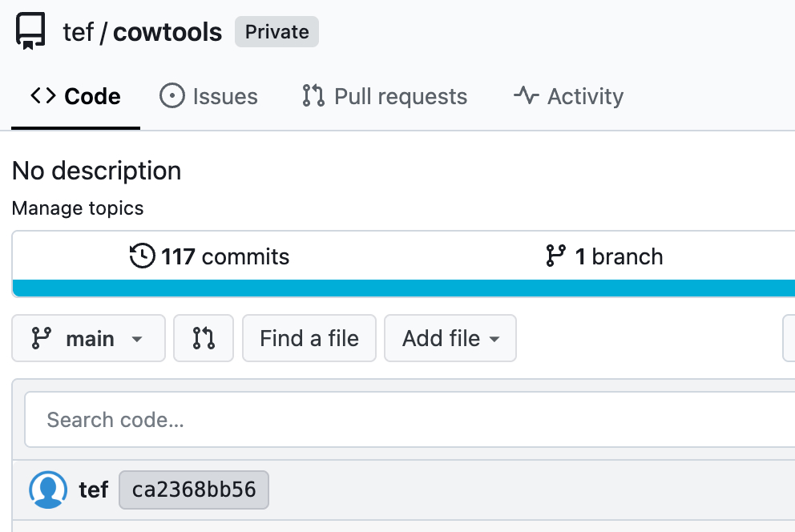Screen dimensions: 795x532
Task: Click the clock icon next to 117 commits
Action: pos(142,256)
